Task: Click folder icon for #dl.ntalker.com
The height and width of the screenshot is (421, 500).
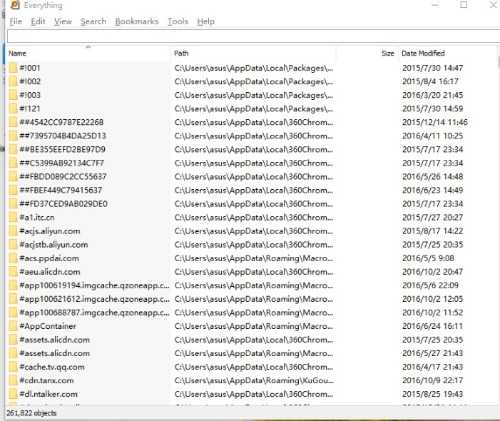Action: 13,394
